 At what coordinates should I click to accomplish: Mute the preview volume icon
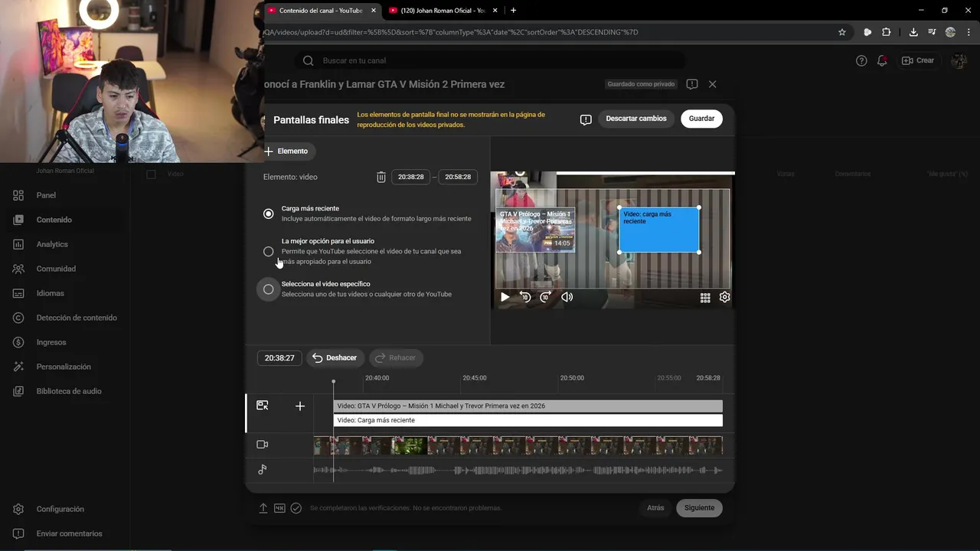click(567, 297)
